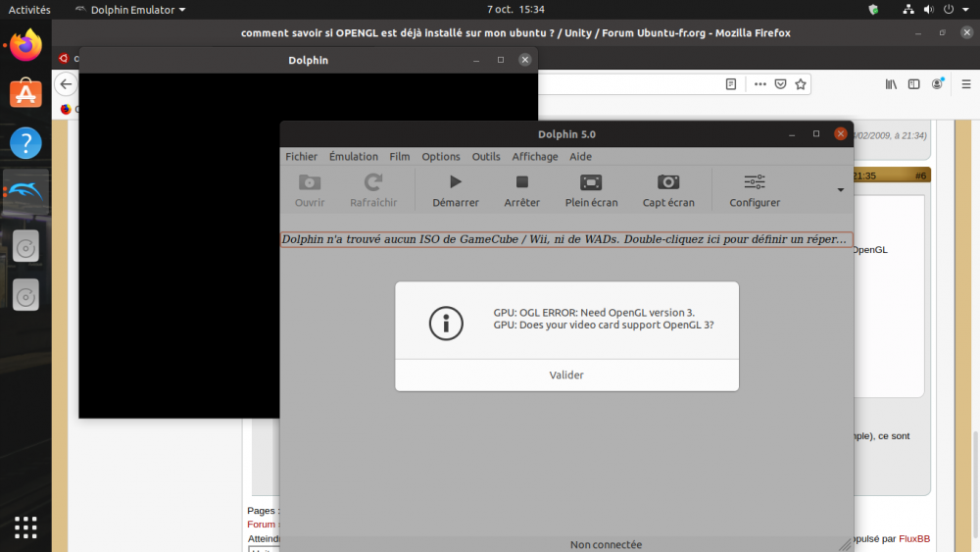Open the power system menu icon
Image resolution: width=980 pixels, height=552 pixels.
pos(949,10)
